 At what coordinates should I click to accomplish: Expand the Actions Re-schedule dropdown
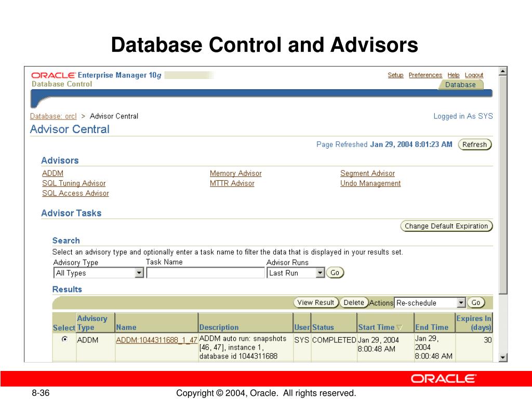pyautogui.click(x=430, y=303)
